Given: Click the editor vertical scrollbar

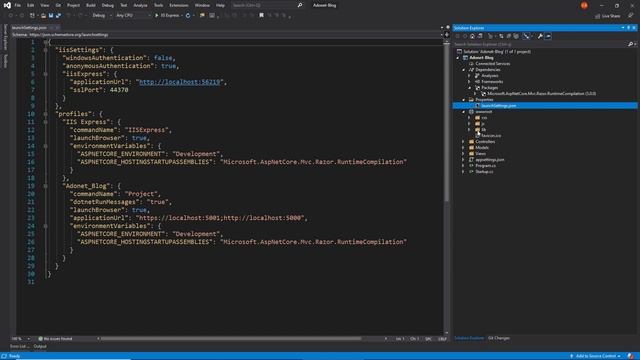Looking at the screenshot, I should tap(447, 122).
